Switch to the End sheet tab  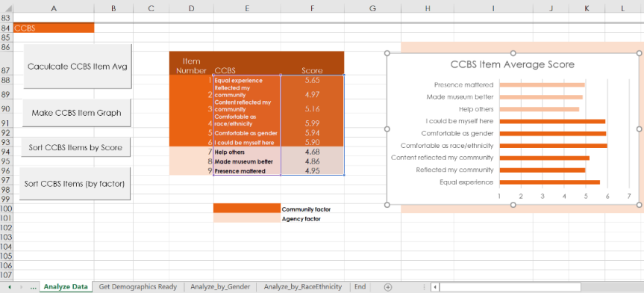[360, 287]
